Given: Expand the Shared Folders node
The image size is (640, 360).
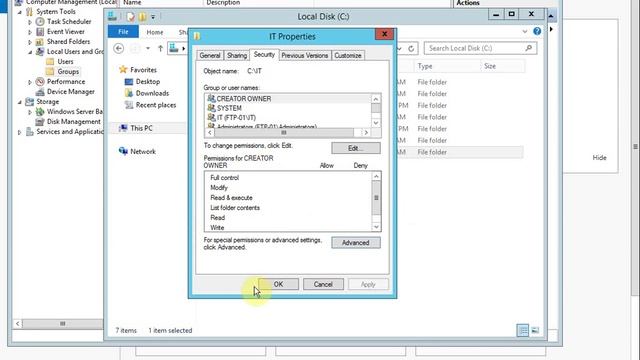Looking at the screenshot, I should (x=30, y=42).
